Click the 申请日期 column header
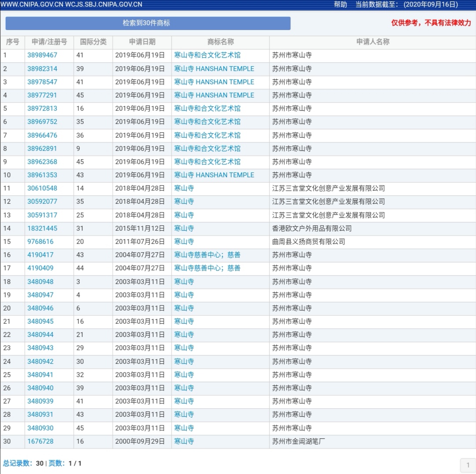The width and height of the screenshot is (476, 474). 142,42
